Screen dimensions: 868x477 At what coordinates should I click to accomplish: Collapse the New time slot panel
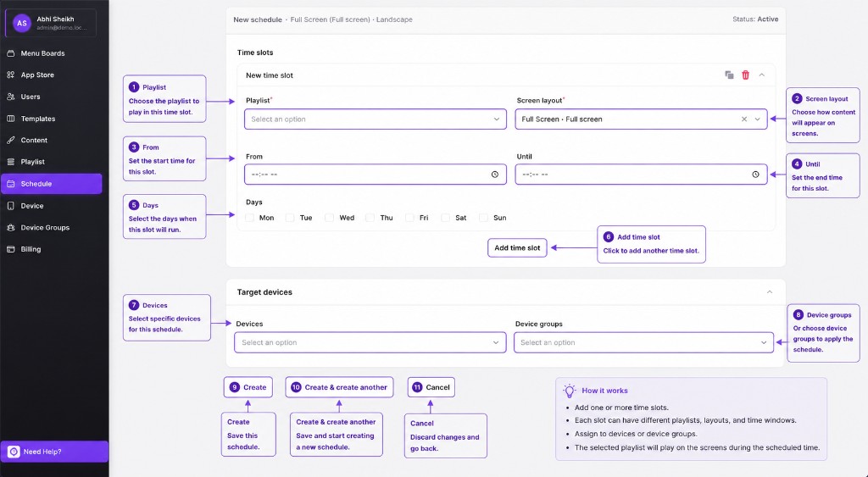762,75
